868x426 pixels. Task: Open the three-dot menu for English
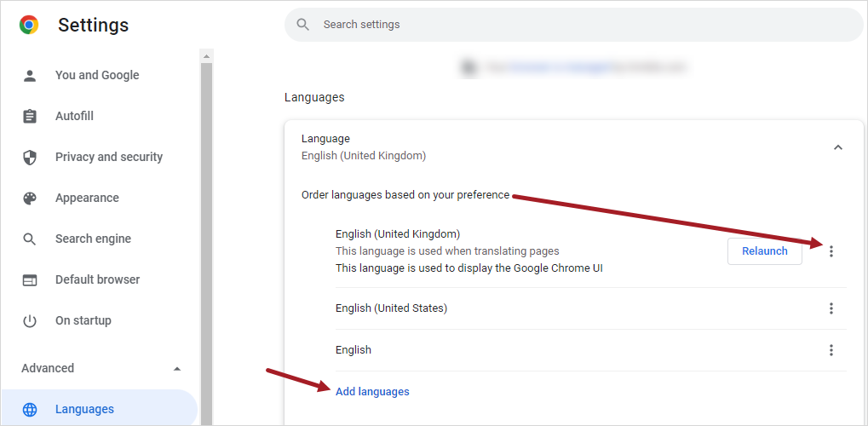coord(831,350)
